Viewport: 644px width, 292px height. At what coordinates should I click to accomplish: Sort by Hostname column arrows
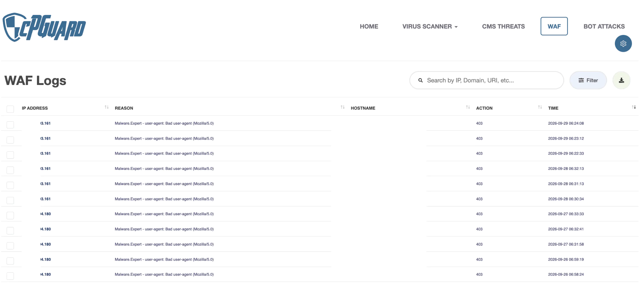pos(468,107)
